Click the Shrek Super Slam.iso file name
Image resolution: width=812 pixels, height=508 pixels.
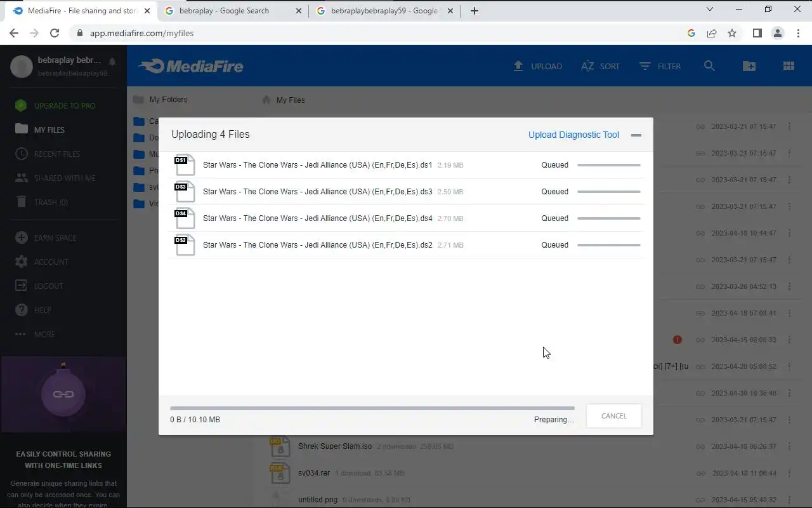pyautogui.click(x=335, y=446)
